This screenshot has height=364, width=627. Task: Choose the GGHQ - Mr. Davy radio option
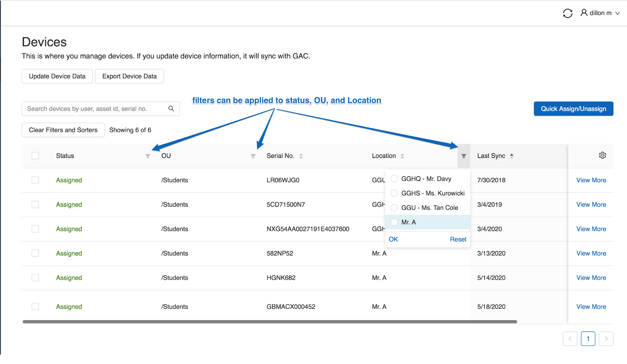tap(394, 179)
